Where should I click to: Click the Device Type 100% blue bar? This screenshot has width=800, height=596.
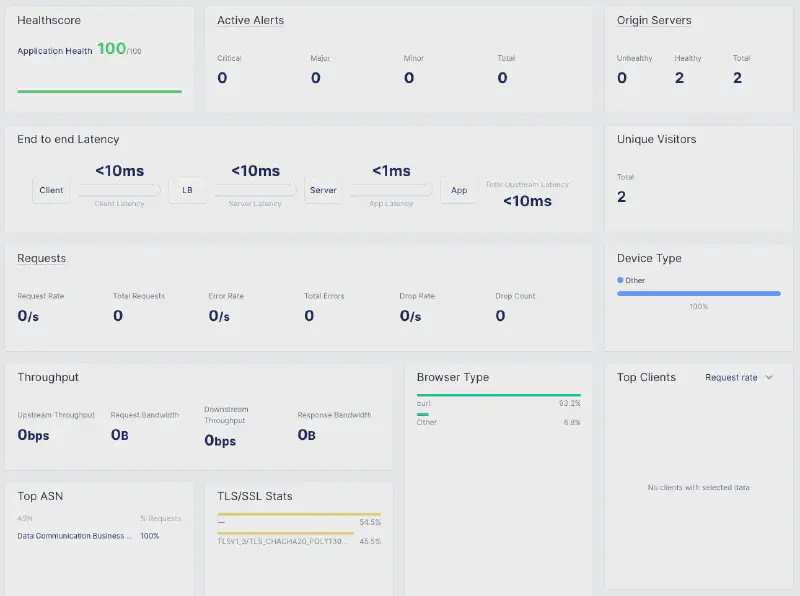[698, 293]
